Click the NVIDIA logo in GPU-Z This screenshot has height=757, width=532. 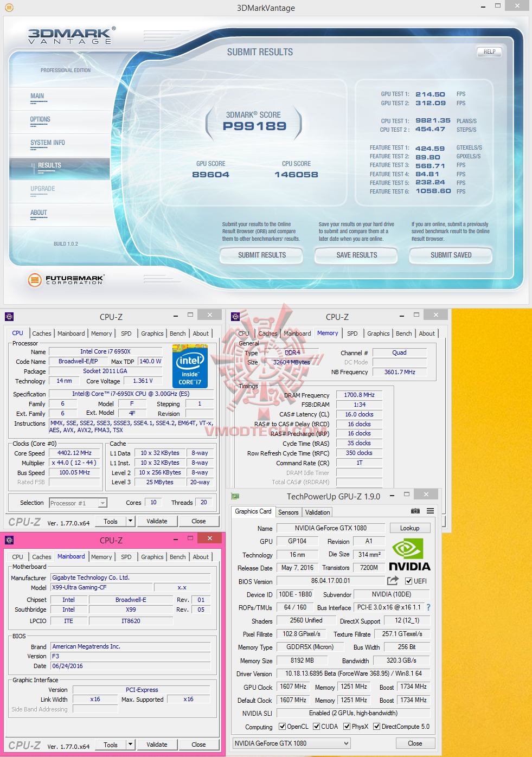click(409, 555)
